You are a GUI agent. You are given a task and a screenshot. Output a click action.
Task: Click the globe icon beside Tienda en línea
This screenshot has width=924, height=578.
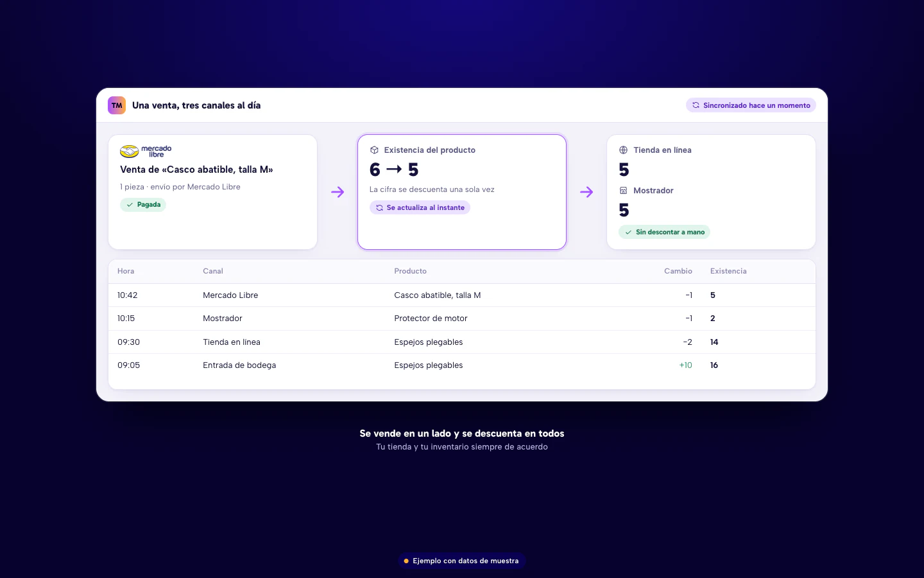[x=623, y=150]
